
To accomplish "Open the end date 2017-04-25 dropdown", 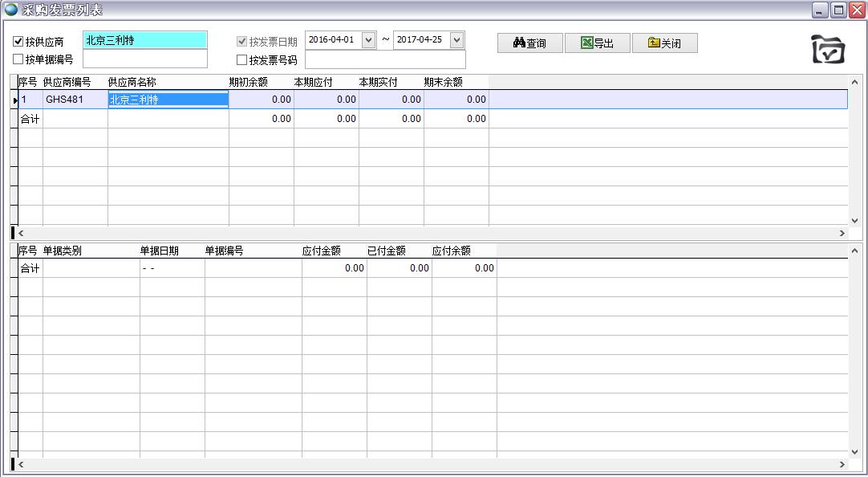I will [456, 39].
